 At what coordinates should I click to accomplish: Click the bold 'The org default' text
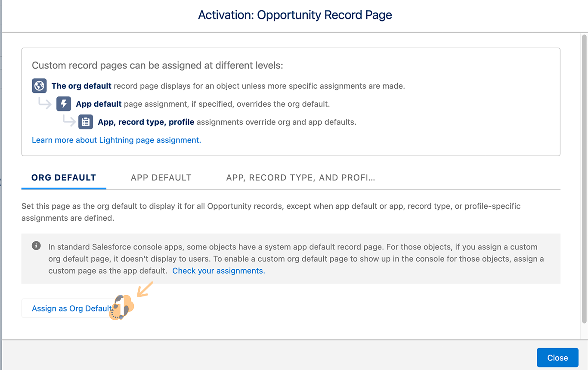tap(81, 86)
